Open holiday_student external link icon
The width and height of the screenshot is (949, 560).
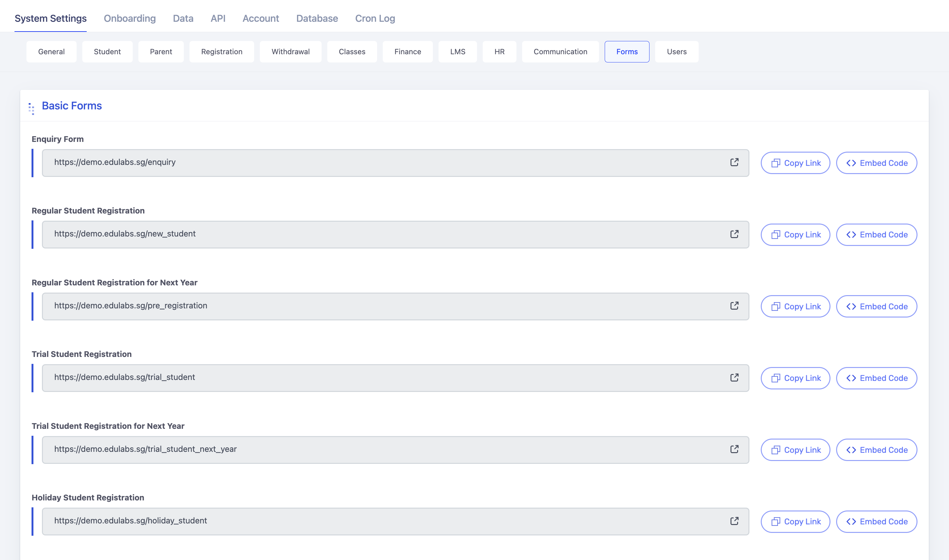tap(734, 521)
